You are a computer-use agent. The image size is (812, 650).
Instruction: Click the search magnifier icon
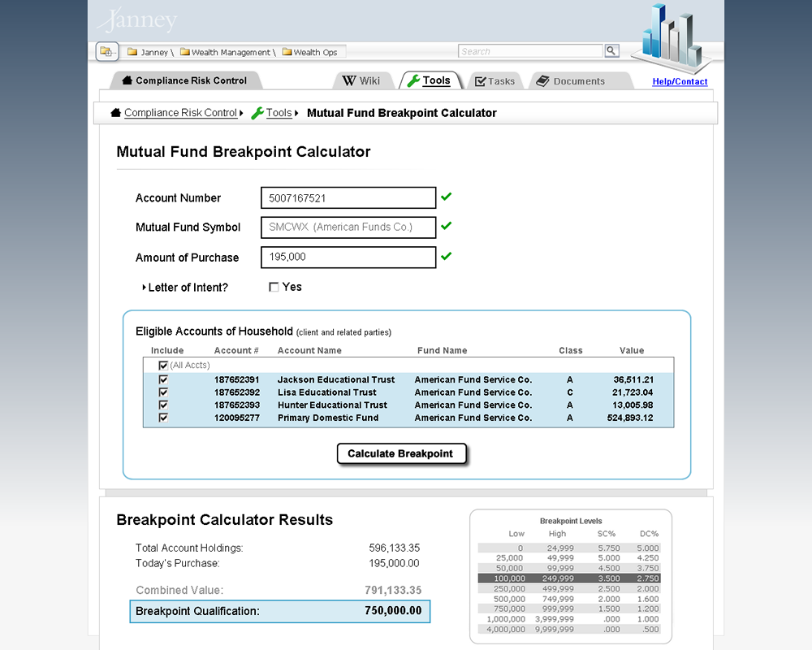611,50
